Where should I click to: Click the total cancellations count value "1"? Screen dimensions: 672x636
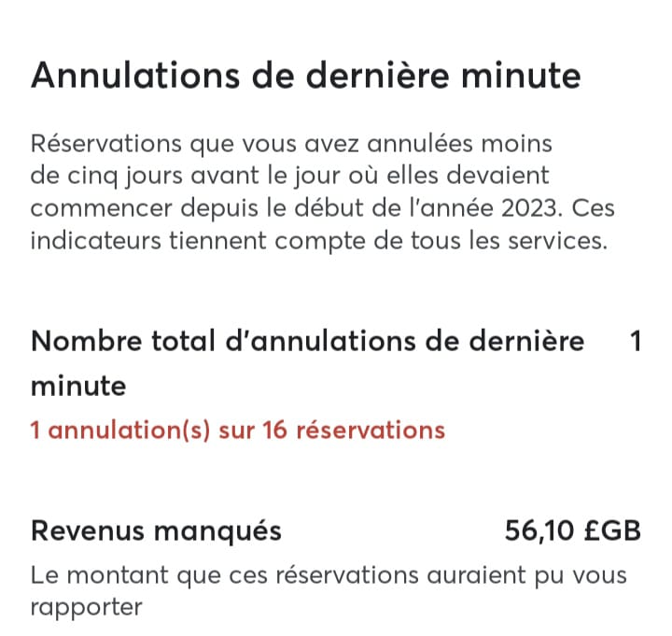point(636,342)
